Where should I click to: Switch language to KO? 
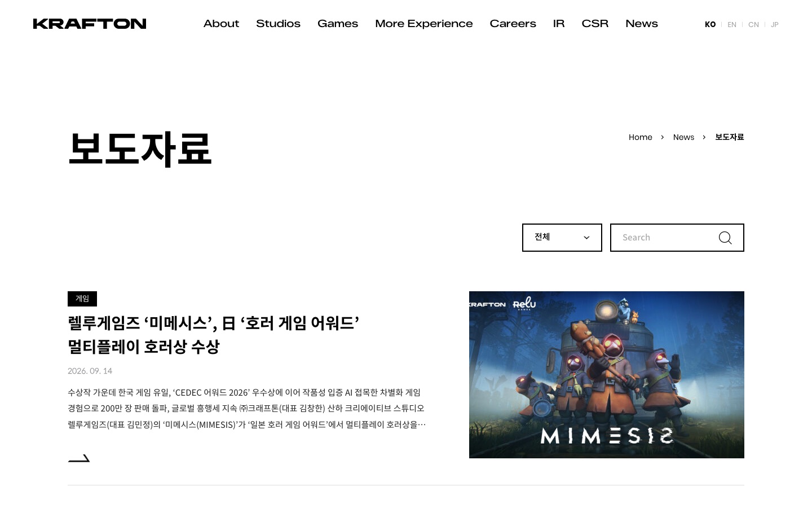coord(710,24)
